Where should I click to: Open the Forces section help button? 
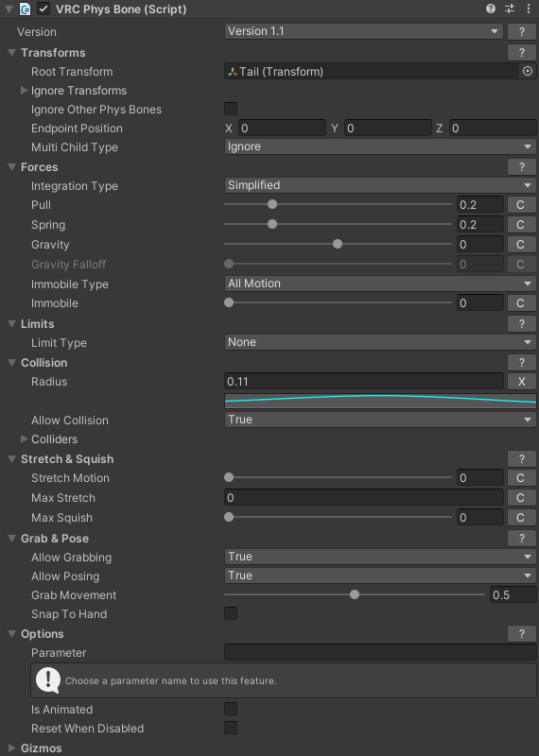pyautogui.click(x=522, y=167)
